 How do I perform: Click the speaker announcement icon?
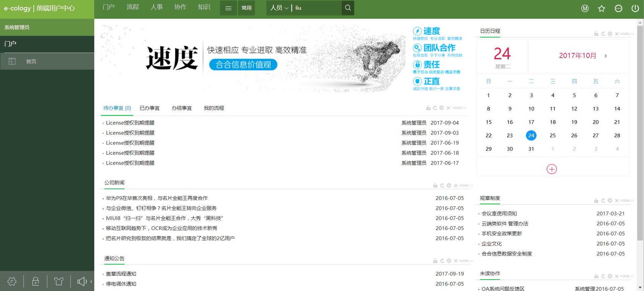point(82,281)
